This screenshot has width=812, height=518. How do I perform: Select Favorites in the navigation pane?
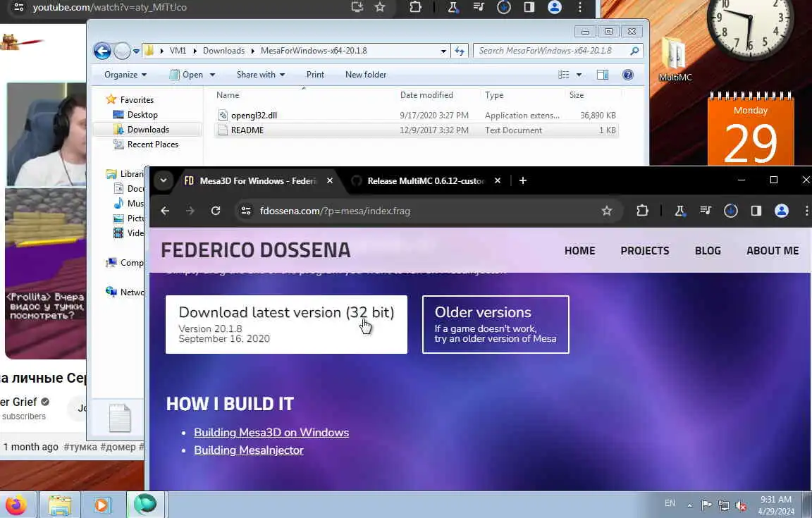click(x=137, y=99)
